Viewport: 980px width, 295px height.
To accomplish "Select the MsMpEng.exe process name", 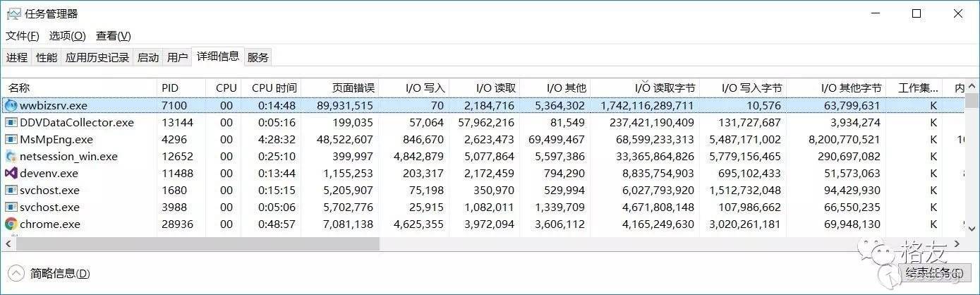I will click(x=56, y=140).
